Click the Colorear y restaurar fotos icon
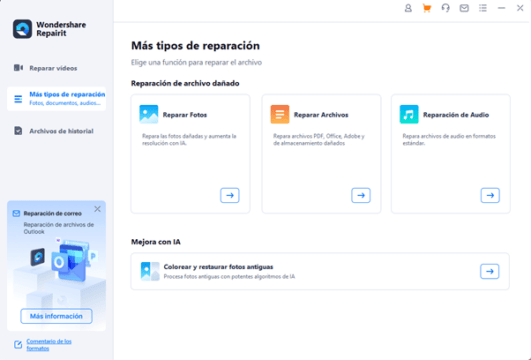This screenshot has width=531, height=360. click(150, 271)
